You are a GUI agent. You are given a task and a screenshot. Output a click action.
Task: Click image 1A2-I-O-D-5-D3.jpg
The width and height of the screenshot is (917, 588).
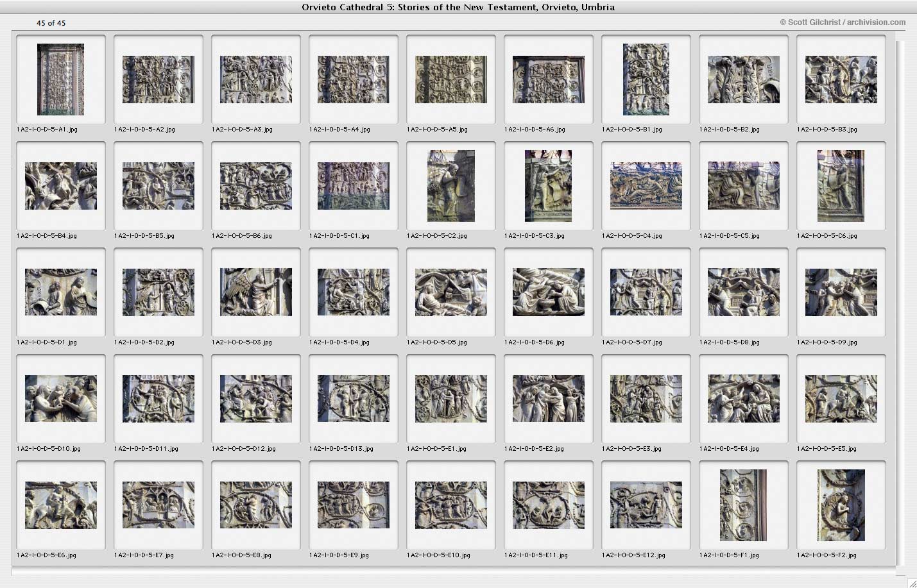(x=256, y=292)
